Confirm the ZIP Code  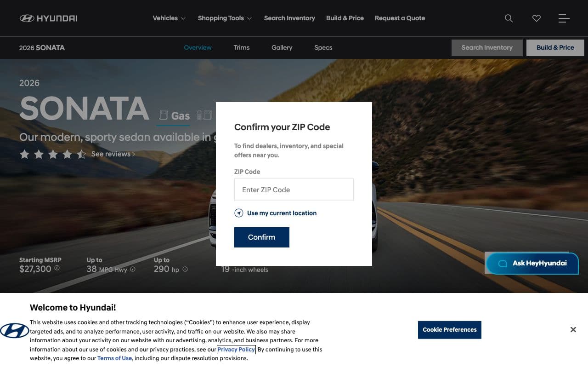point(262,237)
